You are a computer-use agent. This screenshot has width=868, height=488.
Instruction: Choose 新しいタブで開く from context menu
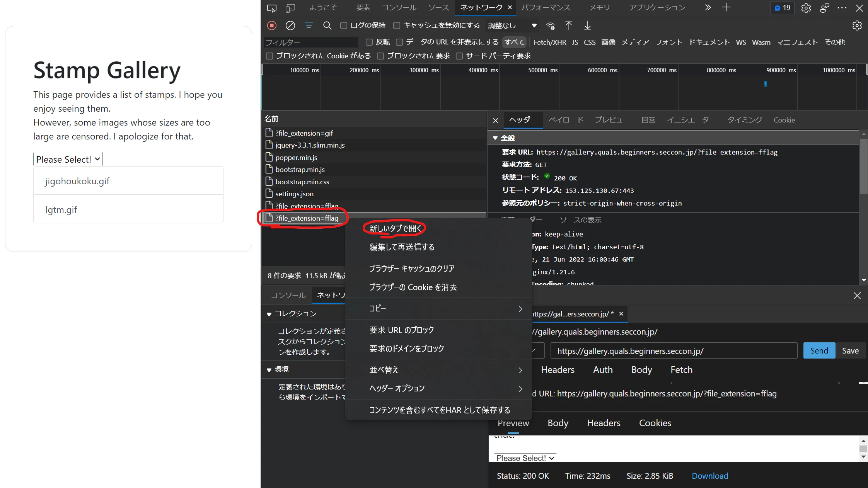pyautogui.click(x=395, y=228)
